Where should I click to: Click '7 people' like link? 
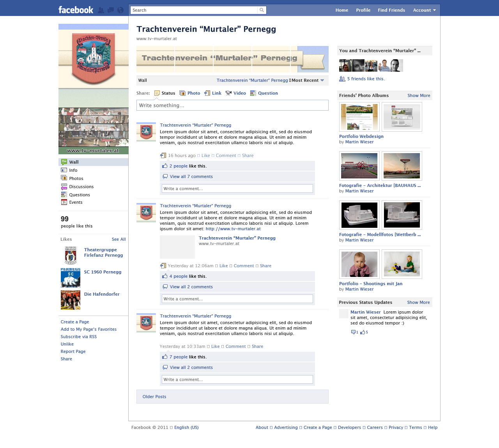point(179,357)
